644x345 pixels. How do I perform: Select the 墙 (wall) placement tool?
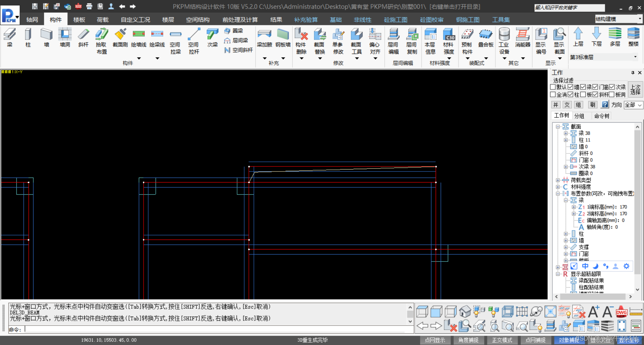47,37
